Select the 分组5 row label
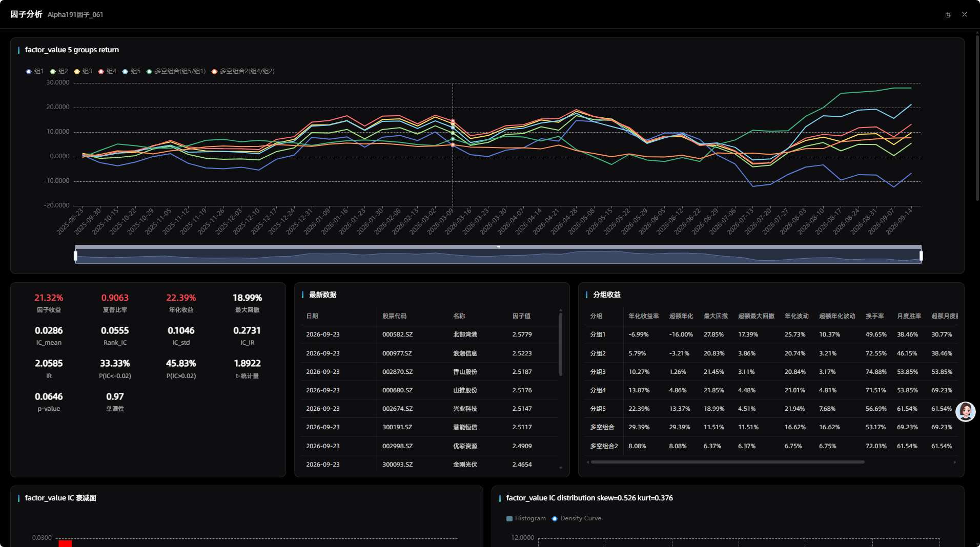 pos(598,409)
